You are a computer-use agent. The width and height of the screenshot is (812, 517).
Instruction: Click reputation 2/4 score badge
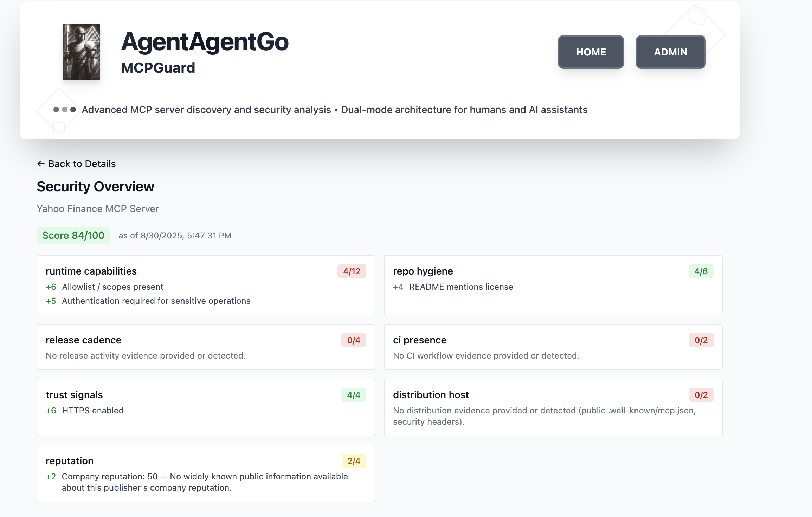(353, 461)
